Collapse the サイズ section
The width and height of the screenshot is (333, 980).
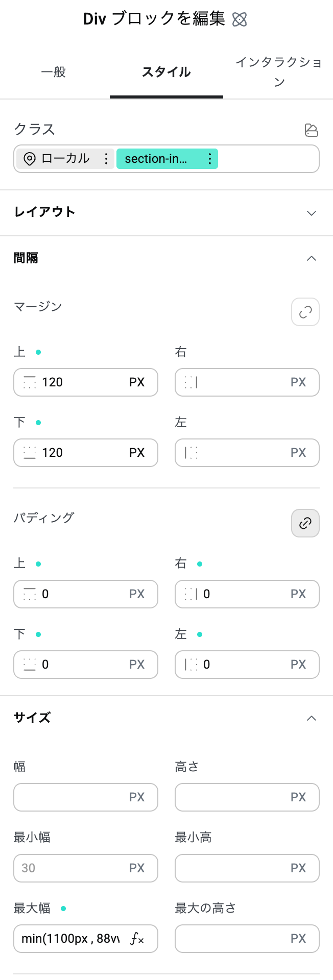(312, 718)
